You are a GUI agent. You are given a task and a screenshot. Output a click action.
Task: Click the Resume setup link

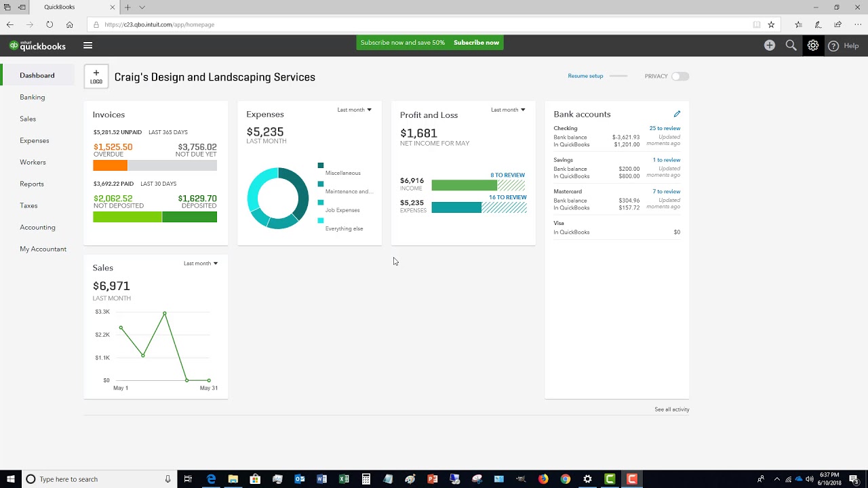(x=585, y=76)
